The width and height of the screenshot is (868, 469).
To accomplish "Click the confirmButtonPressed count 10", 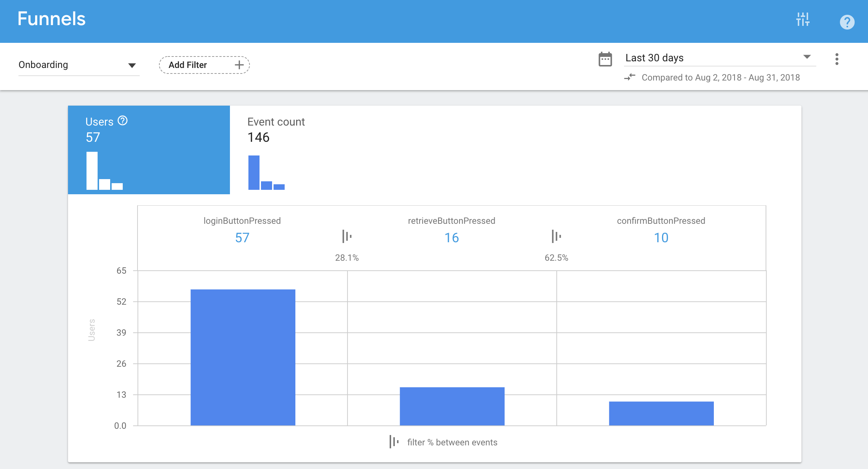I will (x=661, y=238).
